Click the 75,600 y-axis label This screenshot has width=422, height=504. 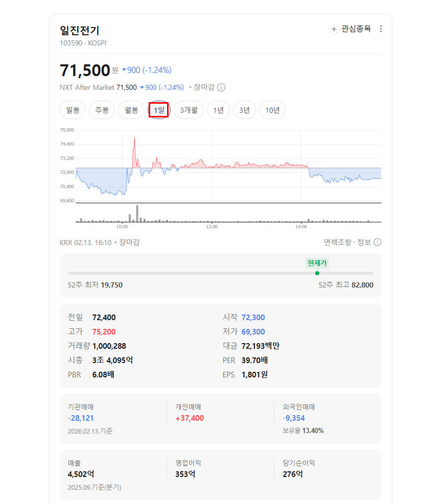pos(67,130)
